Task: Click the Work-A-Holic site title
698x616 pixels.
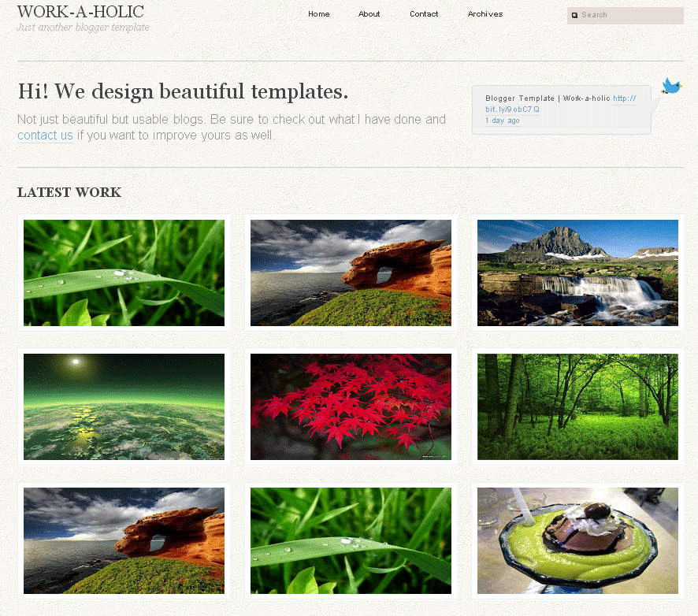Action: coord(83,11)
